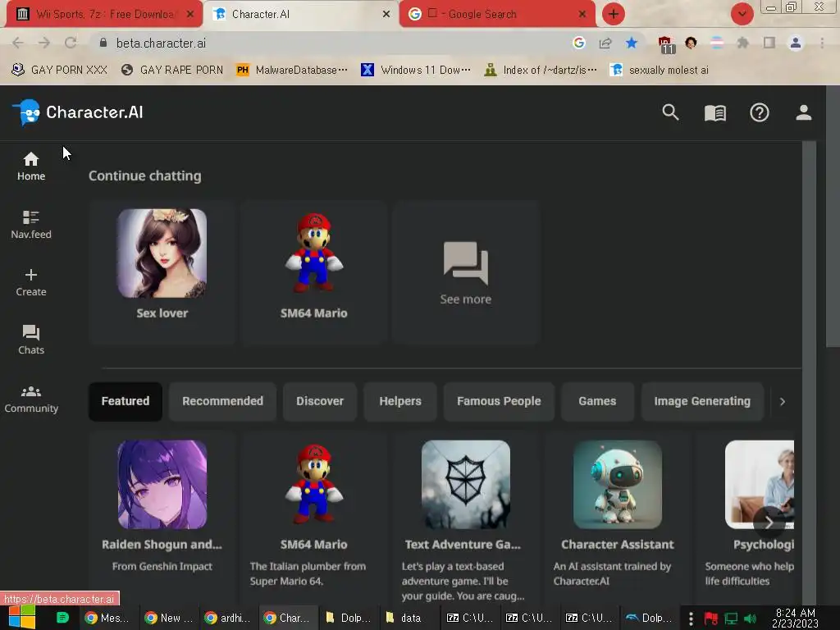The image size is (840, 630).
Task: Open Community in the sidebar
Action: 31,399
